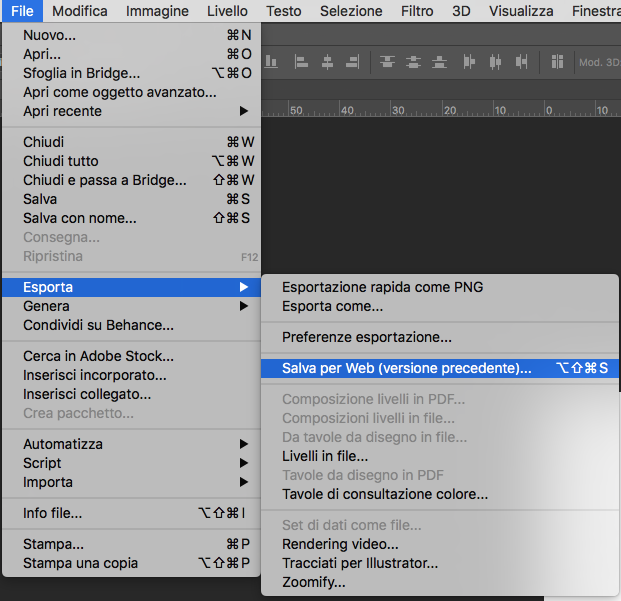Select Tavole di consultazione colore...
621x601 pixels.
440,494
